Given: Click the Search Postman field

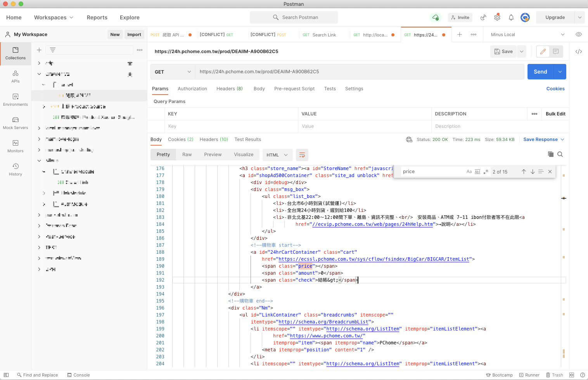Looking at the screenshot, I should pos(294,17).
